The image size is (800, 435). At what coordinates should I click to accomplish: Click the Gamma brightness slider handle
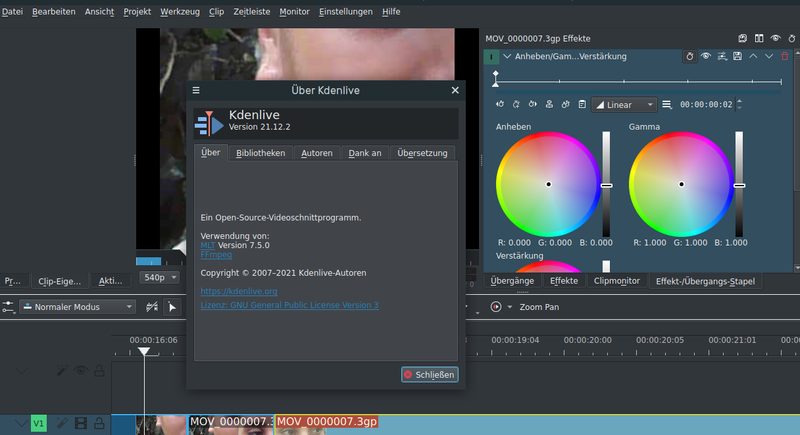(x=739, y=186)
